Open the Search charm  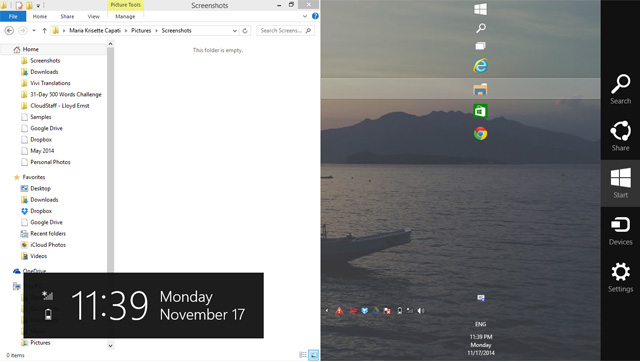pos(620,89)
